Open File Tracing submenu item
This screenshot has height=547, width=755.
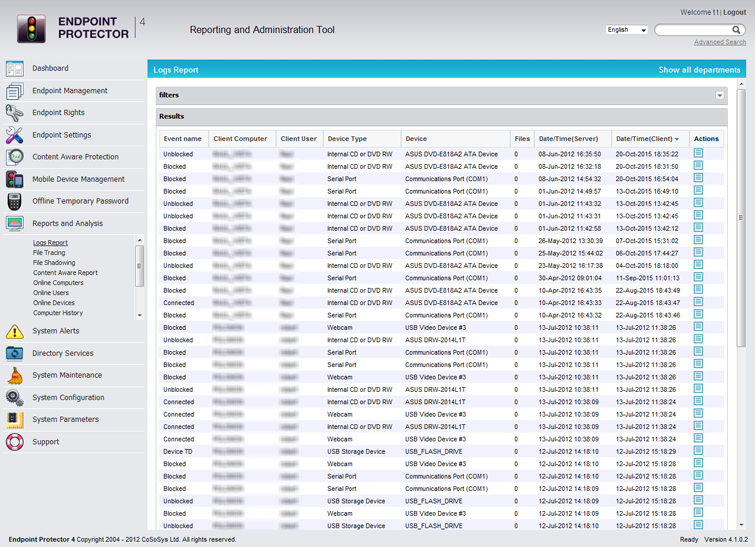[49, 253]
